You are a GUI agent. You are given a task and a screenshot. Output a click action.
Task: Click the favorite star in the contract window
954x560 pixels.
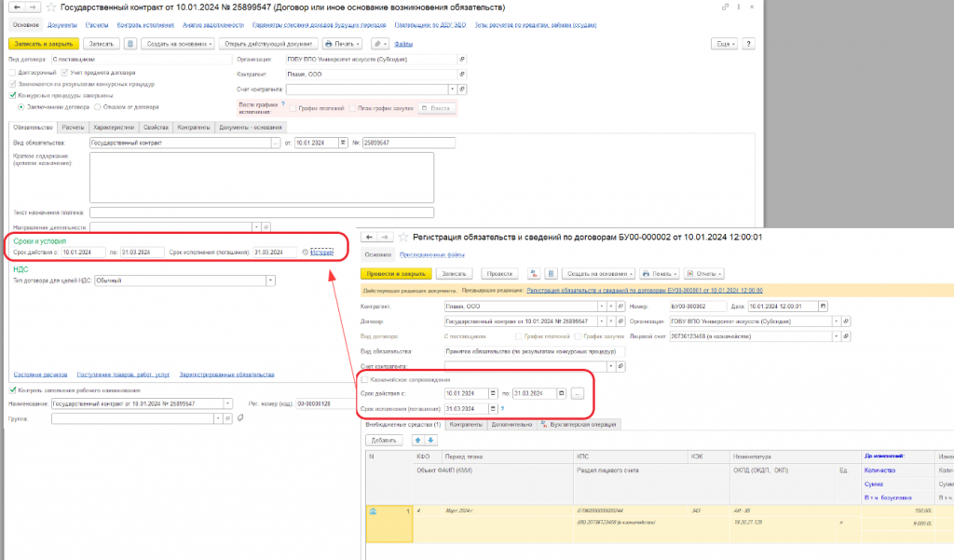pyautogui.click(x=51, y=7)
